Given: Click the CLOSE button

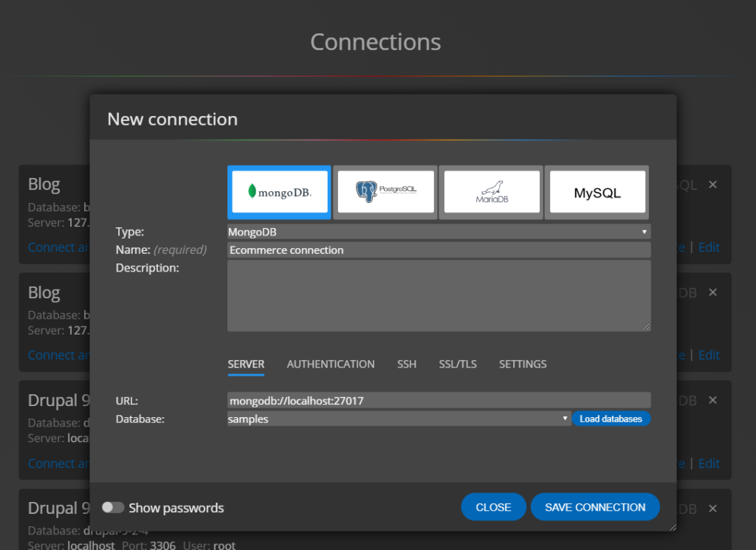Looking at the screenshot, I should point(493,507).
